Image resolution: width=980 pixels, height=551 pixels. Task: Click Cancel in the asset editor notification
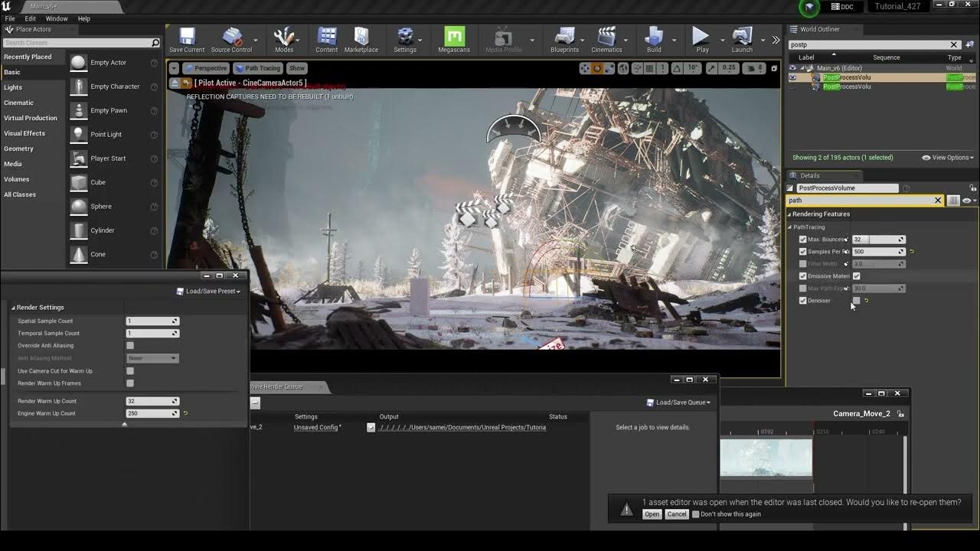click(677, 514)
